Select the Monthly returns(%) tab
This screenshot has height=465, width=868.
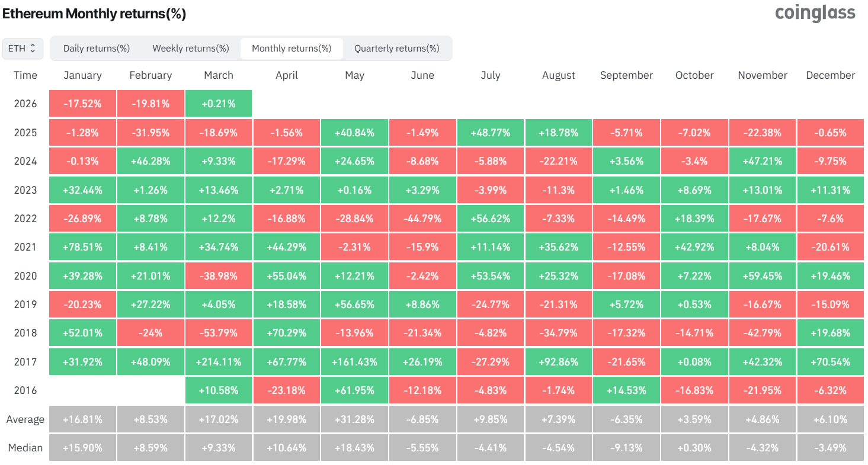(292, 49)
